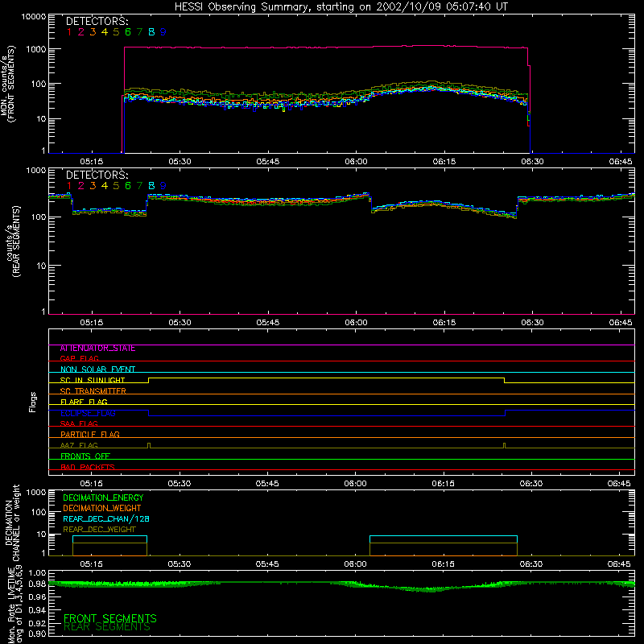The width and height of the screenshot is (644, 644).
Task: Click the DECIMATION CHANNEL or weight axis label
Action: pyautogui.click(x=11, y=522)
